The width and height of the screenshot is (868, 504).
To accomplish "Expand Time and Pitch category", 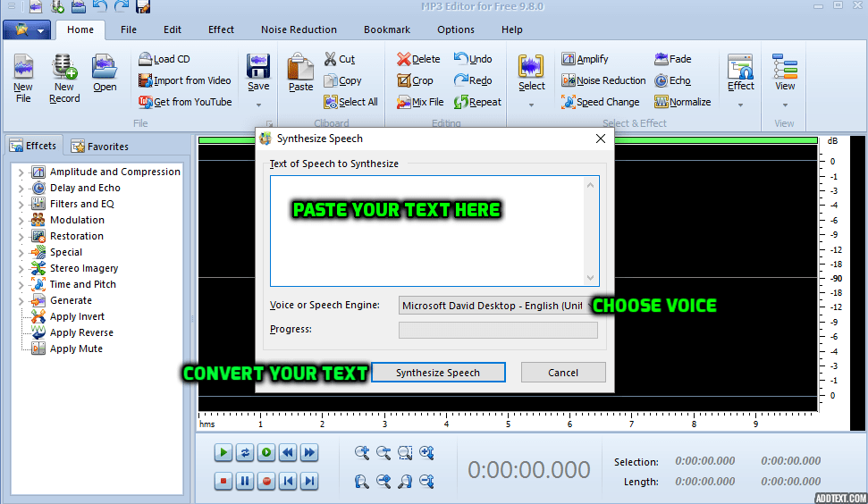I will 21,285.
